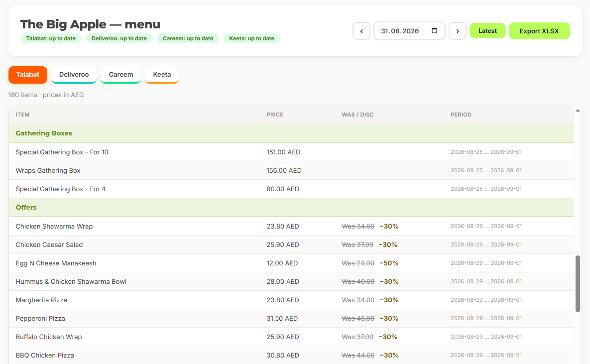Click the Gathering Boxes section header
The image size is (590, 364).
tap(291, 133)
